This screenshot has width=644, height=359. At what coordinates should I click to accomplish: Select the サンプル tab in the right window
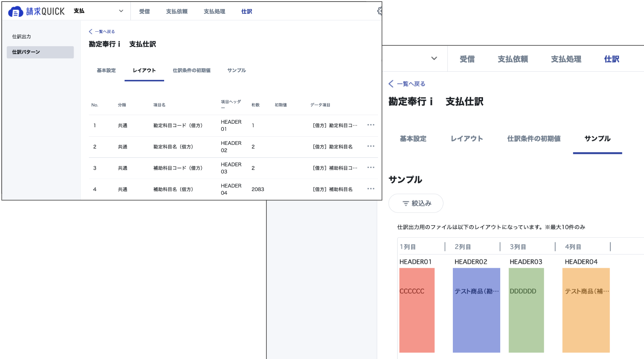597,139
